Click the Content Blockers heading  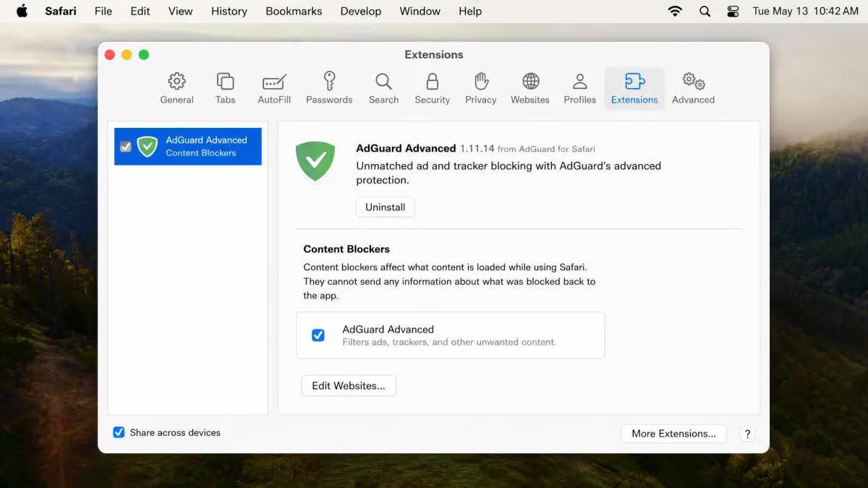point(346,249)
